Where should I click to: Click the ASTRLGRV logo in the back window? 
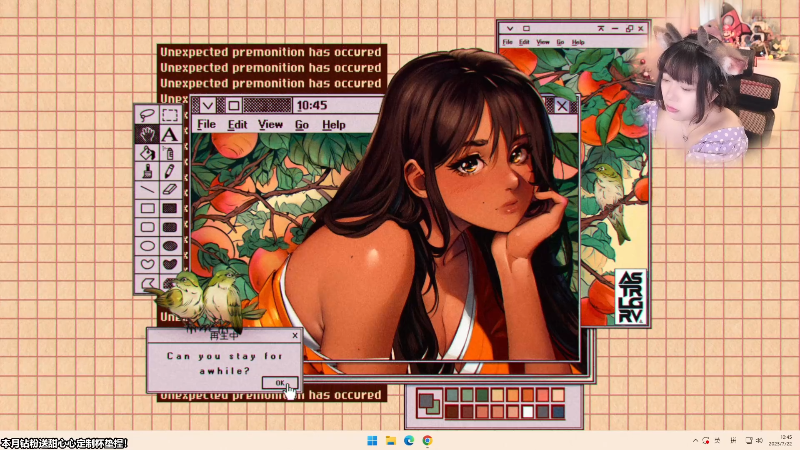click(x=631, y=297)
